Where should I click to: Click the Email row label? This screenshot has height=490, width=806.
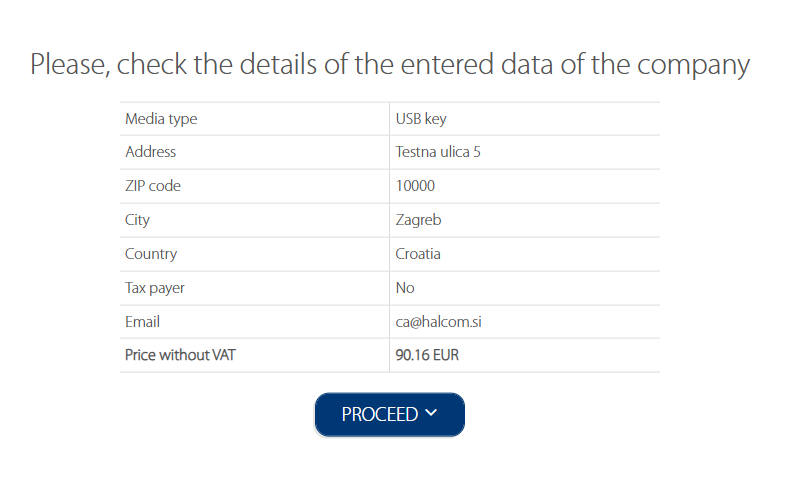(142, 322)
